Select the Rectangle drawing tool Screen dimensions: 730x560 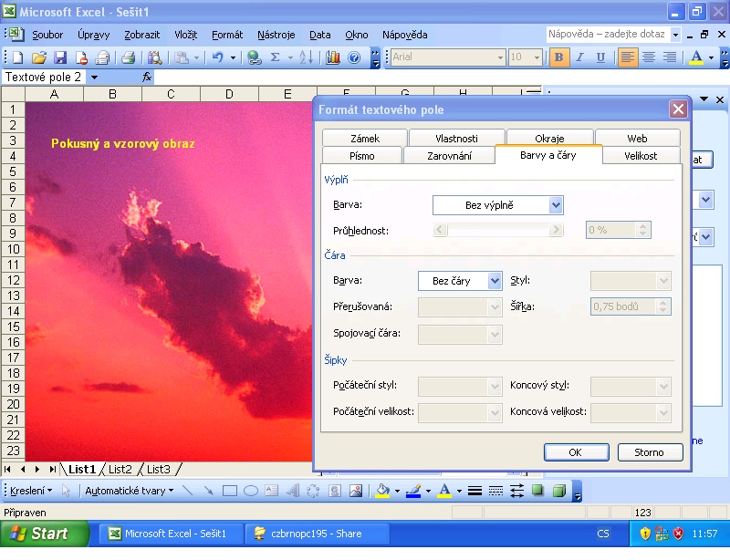pyautogui.click(x=230, y=491)
